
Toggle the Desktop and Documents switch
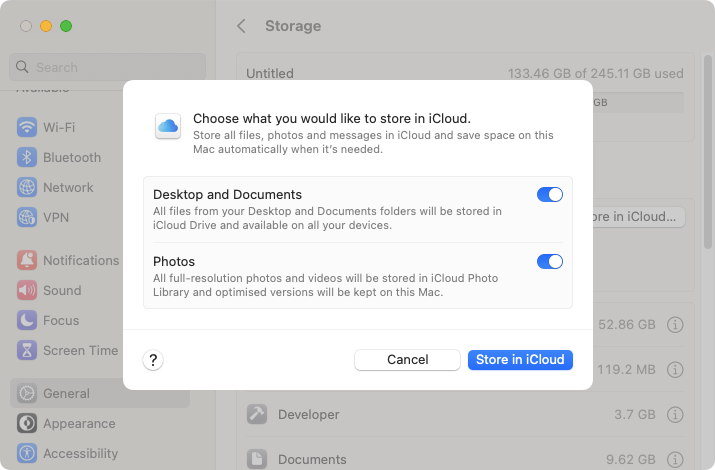549,195
